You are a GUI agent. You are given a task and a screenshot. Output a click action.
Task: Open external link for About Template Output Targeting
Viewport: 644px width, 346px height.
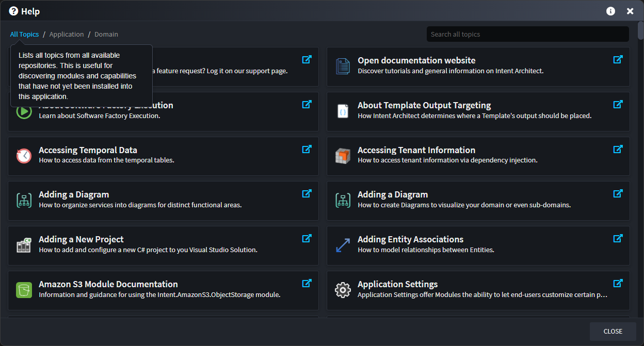coord(617,105)
